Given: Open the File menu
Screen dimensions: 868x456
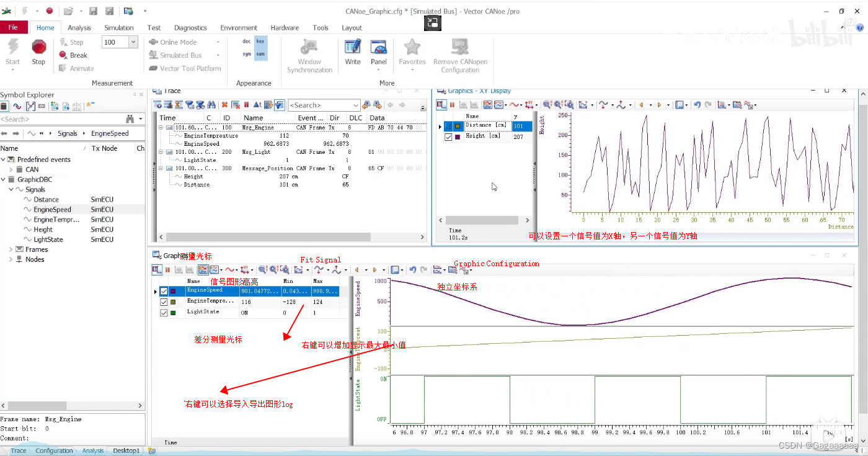Looking at the screenshot, I should (x=14, y=27).
